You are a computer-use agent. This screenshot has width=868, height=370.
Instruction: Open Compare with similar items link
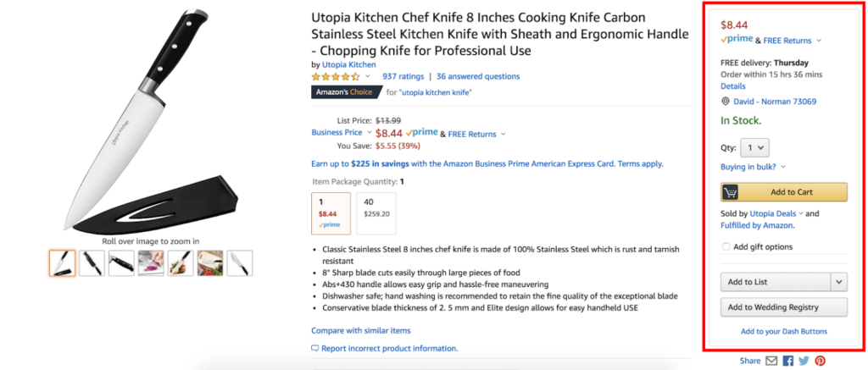tap(361, 331)
